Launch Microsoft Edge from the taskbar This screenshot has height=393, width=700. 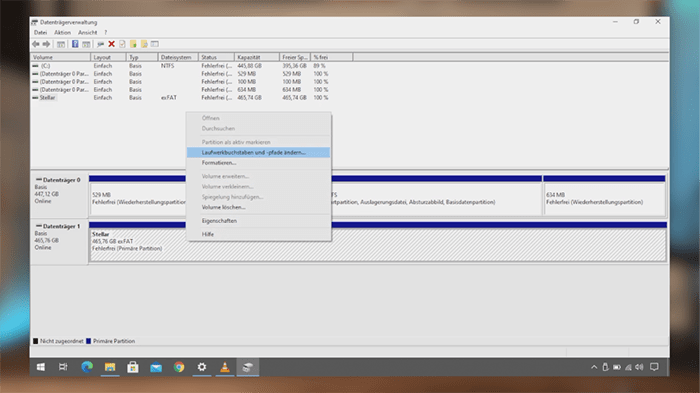click(x=87, y=367)
